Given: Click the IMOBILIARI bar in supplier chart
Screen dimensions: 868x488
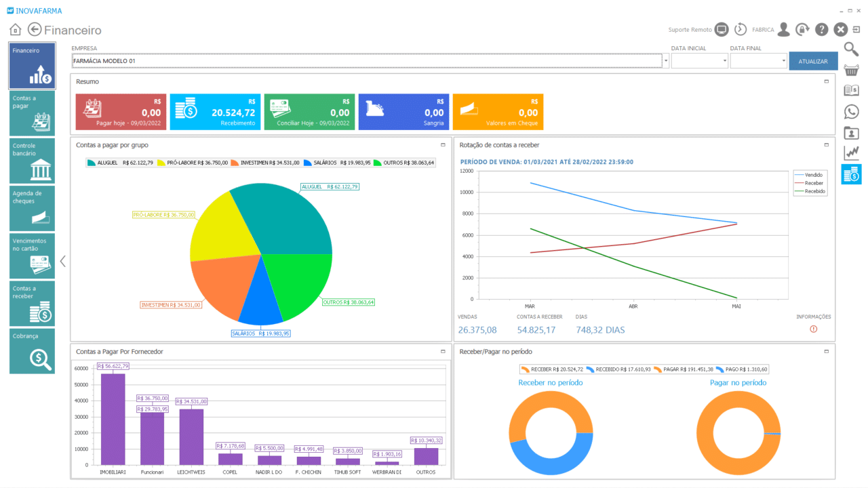Looking at the screenshot, I should coord(113,419).
